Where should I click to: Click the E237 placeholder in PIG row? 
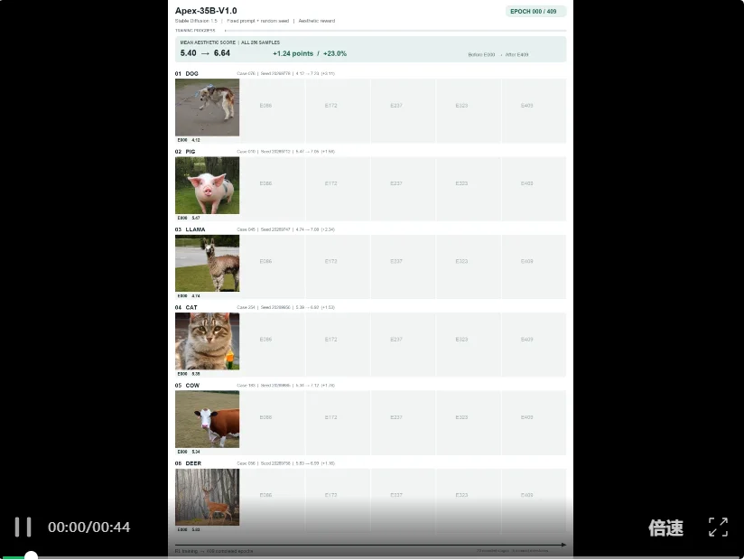coord(404,189)
